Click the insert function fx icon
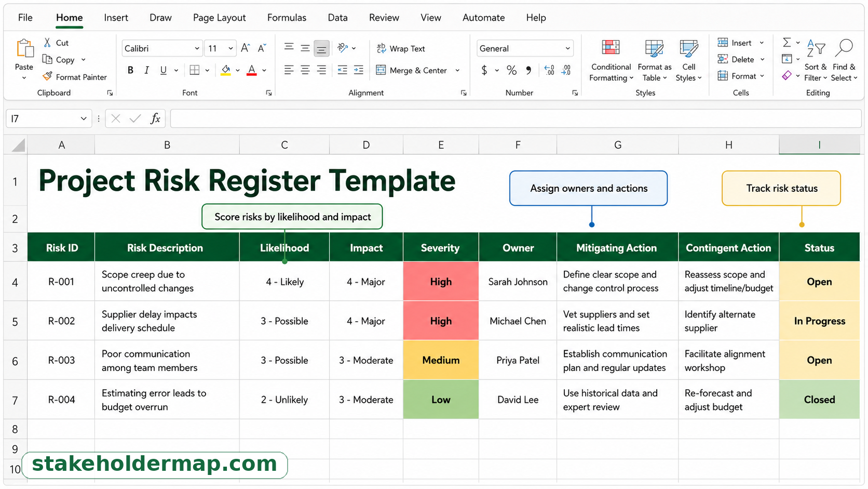868x489 pixels. click(155, 118)
